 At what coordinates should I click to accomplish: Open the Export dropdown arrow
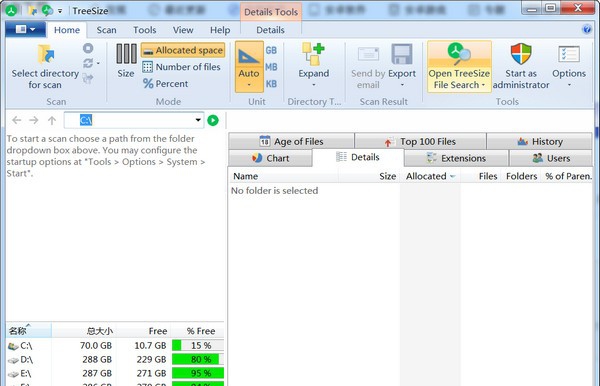coord(402,85)
